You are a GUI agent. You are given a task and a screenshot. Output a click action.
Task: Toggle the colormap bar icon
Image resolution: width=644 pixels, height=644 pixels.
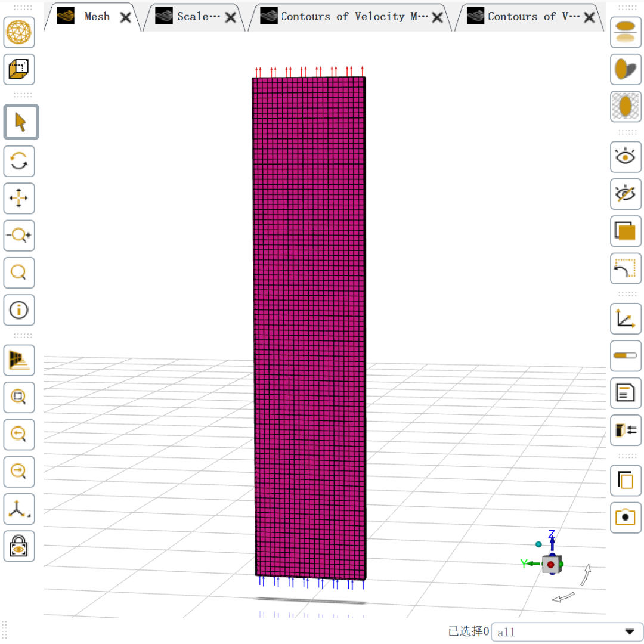626,355
